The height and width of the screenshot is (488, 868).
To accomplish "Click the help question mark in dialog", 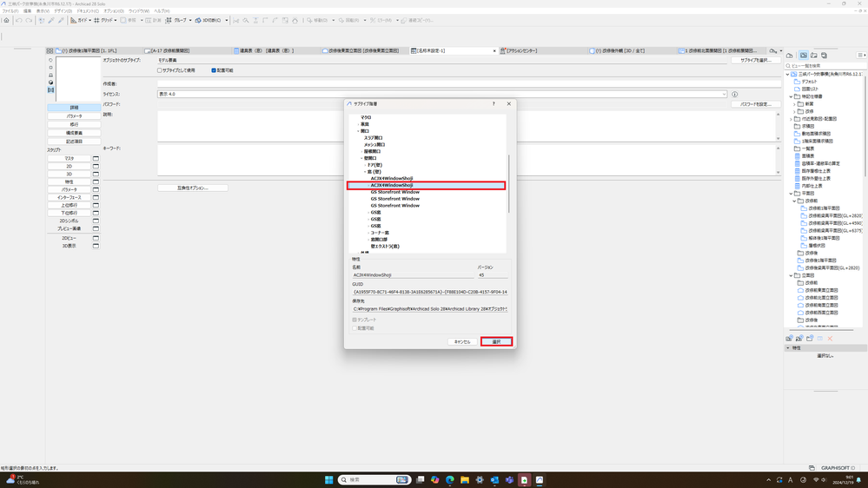I will [494, 103].
